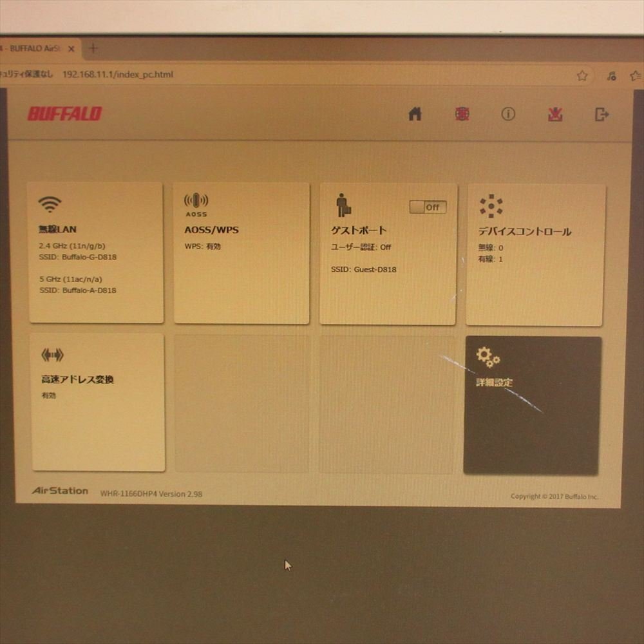644x644 pixels.
Task: Open a new browser tab
Action: point(93,48)
